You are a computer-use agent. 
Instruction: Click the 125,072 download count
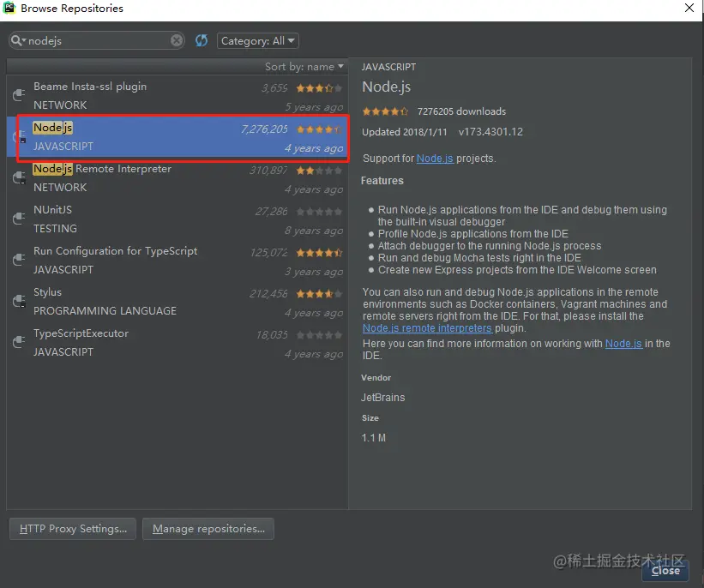tap(268, 253)
